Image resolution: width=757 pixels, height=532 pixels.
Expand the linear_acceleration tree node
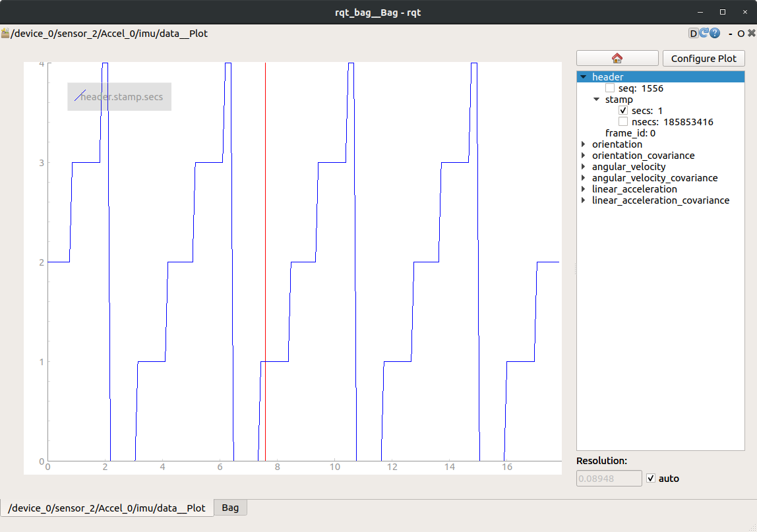pos(583,189)
